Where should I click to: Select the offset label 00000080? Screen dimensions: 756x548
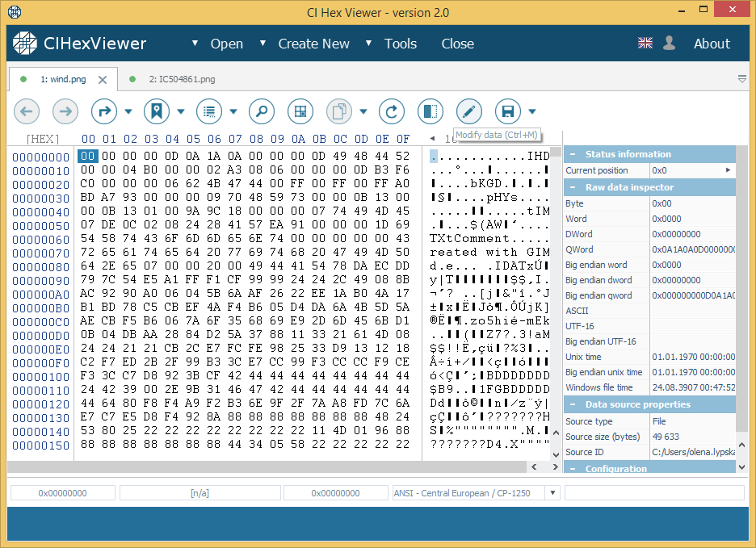(x=41, y=267)
